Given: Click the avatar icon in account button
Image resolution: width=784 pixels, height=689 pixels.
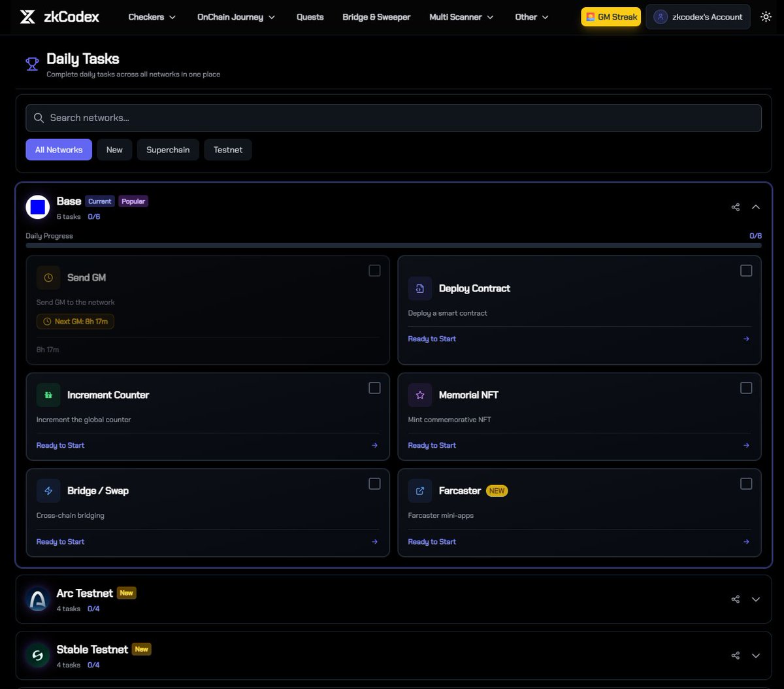Looking at the screenshot, I should pyautogui.click(x=661, y=17).
